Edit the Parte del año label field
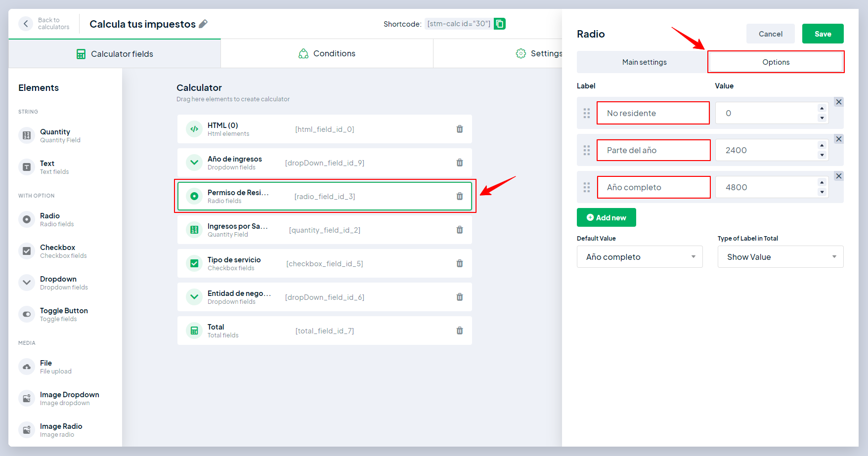The height and width of the screenshot is (456, 868). click(x=653, y=150)
